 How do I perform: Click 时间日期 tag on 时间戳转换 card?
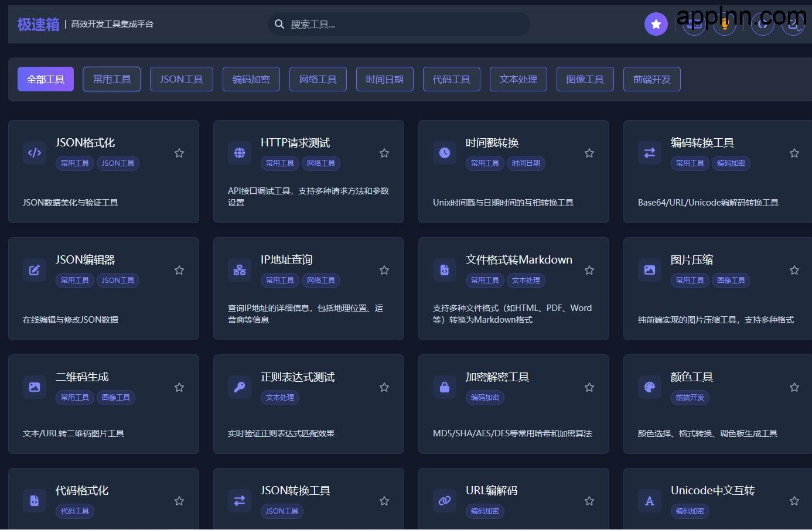tap(526, 163)
